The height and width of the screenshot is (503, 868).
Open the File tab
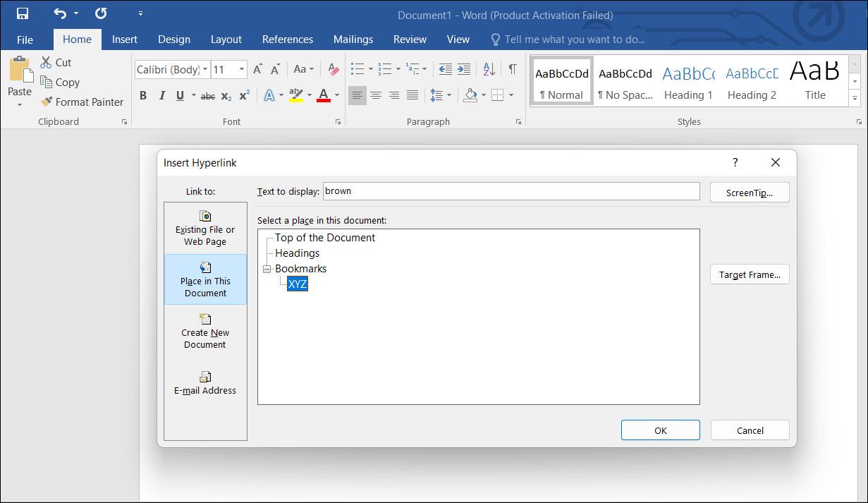tap(25, 40)
